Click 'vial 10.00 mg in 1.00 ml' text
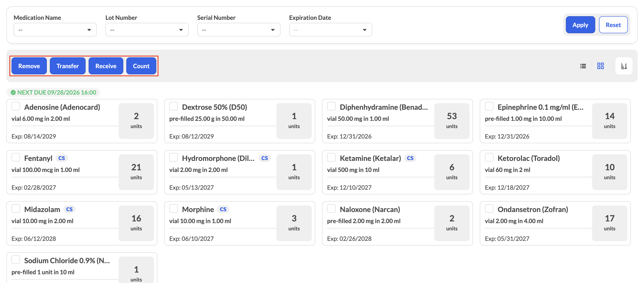The width and height of the screenshot is (644, 283). click(200, 221)
